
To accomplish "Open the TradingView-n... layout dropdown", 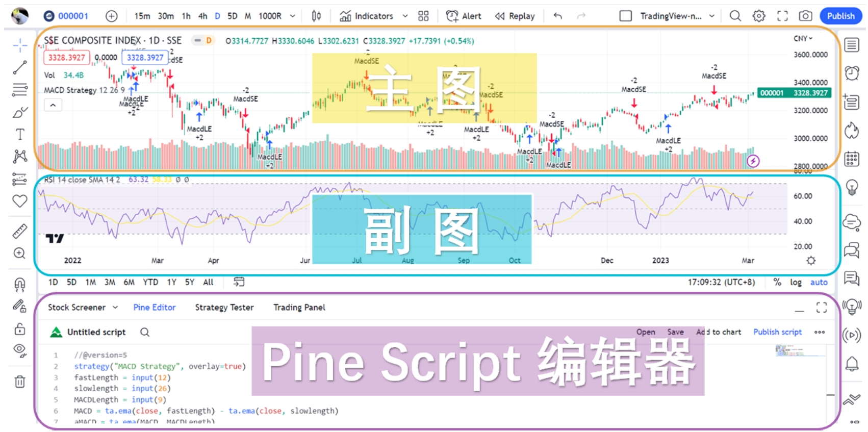I will coord(677,16).
